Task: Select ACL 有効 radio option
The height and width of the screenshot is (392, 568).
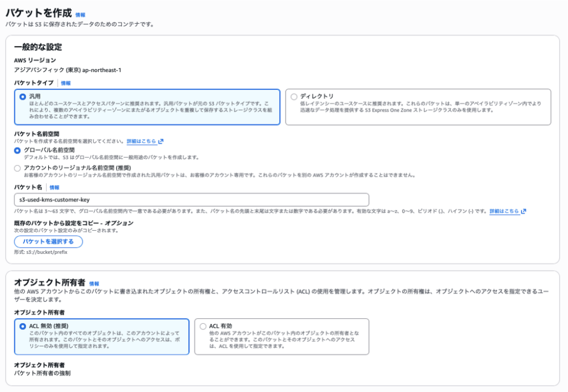Action: point(203,326)
